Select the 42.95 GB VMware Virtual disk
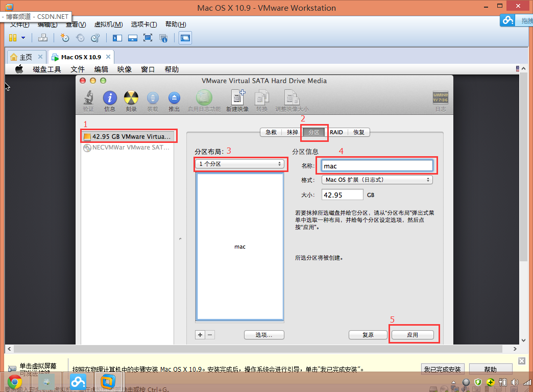This screenshot has width=533, height=392. pyautogui.click(x=129, y=137)
